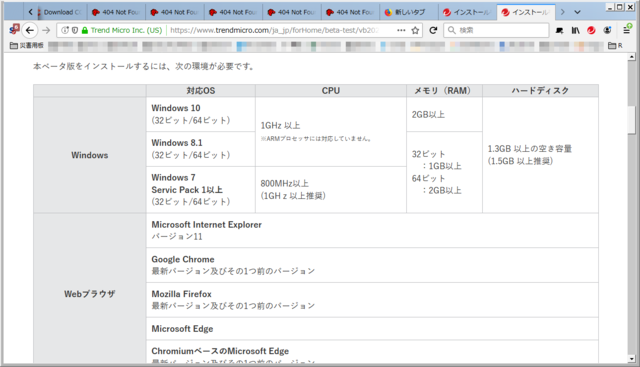Click the メモリ (RAM) column header
The image size is (640, 367).
[444, 91]
